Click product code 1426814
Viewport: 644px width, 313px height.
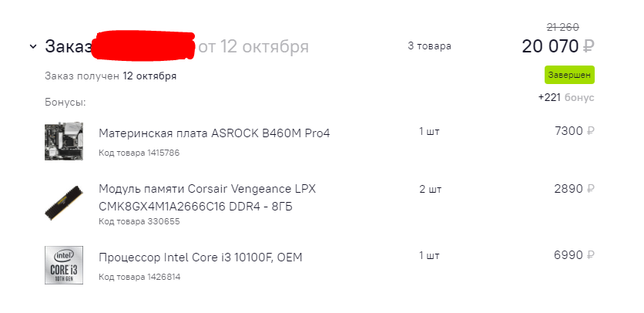[x=139, y=277]
